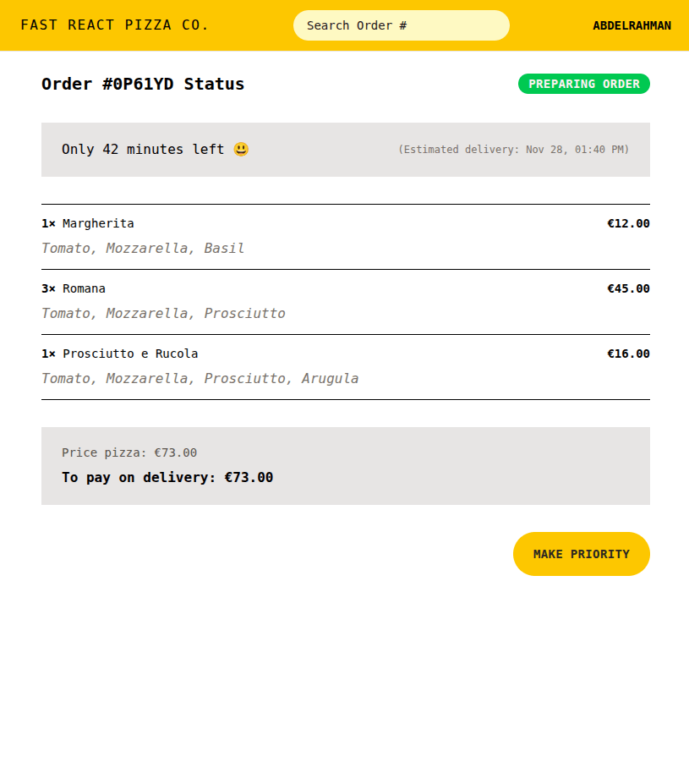Viewport: 689px width, 784px height.
Task: Click the estimated delivery time text
Action: point(513,150)
